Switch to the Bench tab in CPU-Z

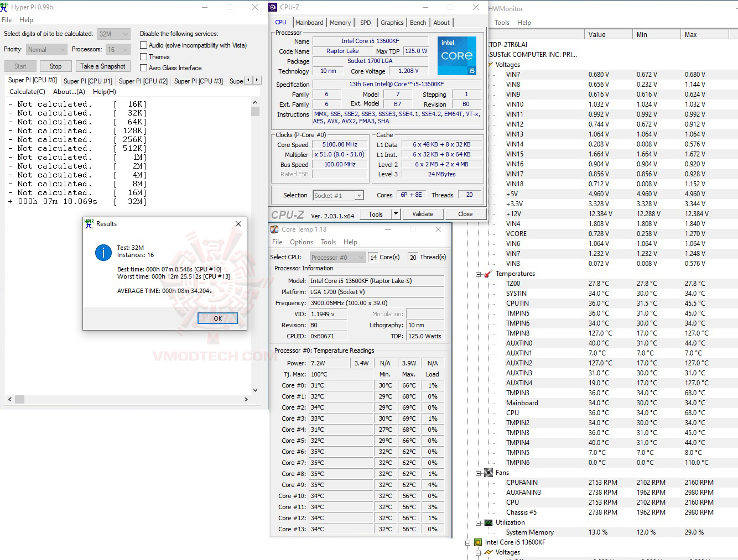click(x=418, y=23)
